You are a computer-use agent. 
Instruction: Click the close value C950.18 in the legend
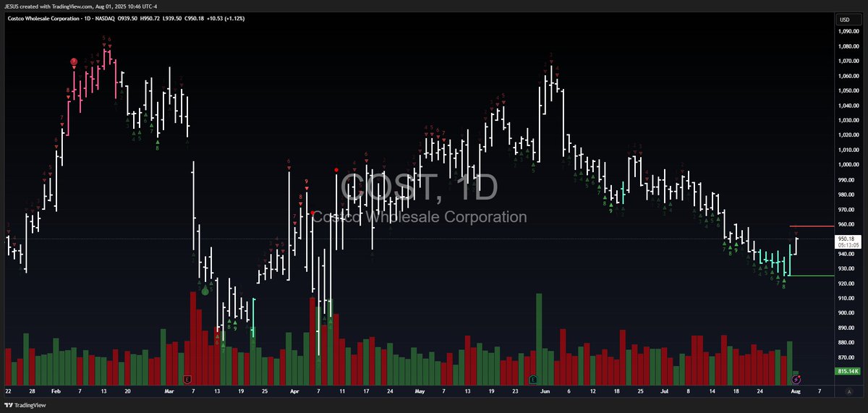(x=195, y=18)
